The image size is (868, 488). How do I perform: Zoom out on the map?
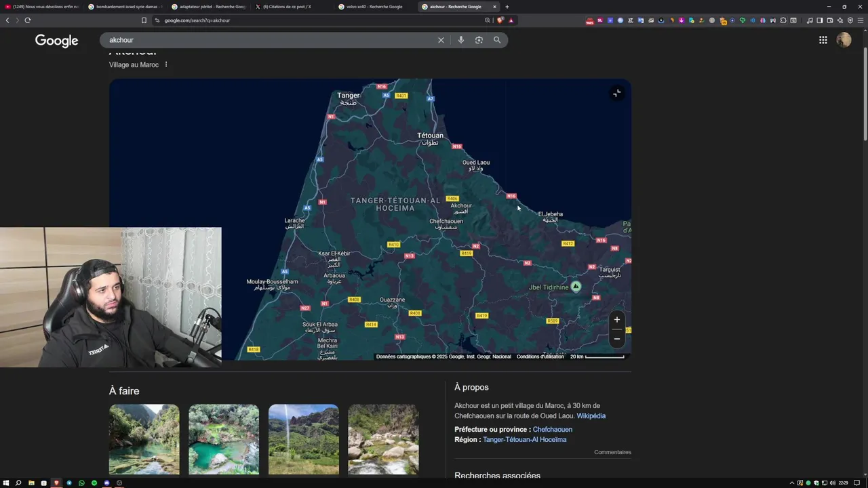[616, 338]
